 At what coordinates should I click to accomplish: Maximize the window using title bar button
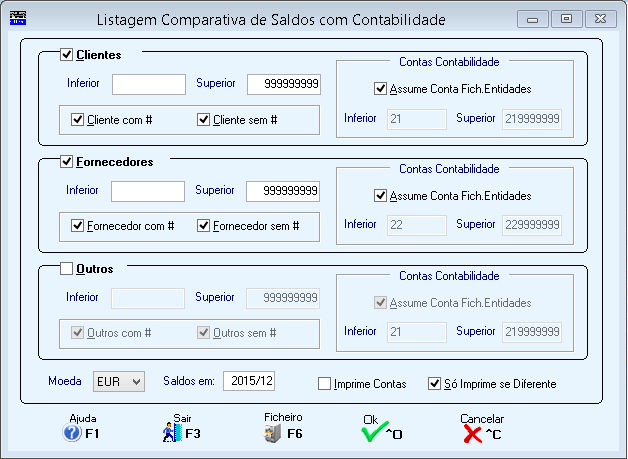566,19
